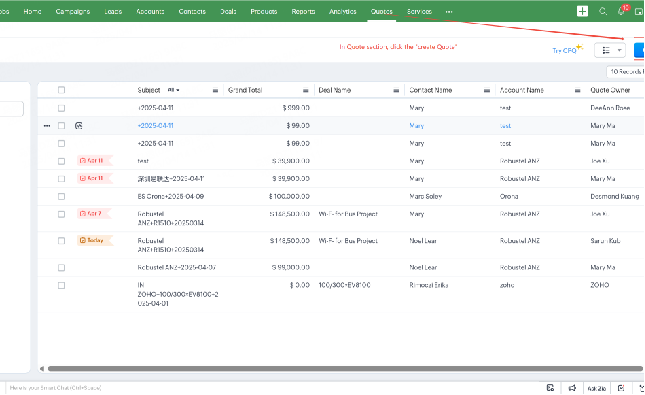Click the Apr 11 task tag on test row

pyautogui.click(x=94, y=160)
